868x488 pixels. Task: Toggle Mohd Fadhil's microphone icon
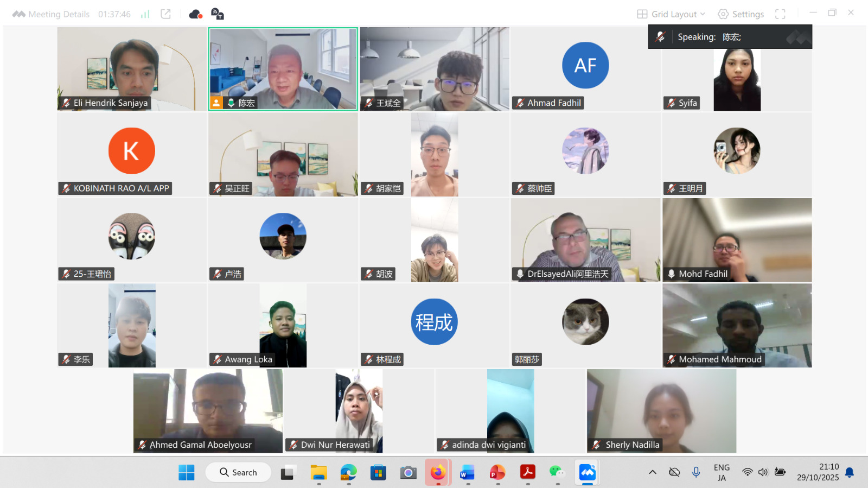point(671,274)
